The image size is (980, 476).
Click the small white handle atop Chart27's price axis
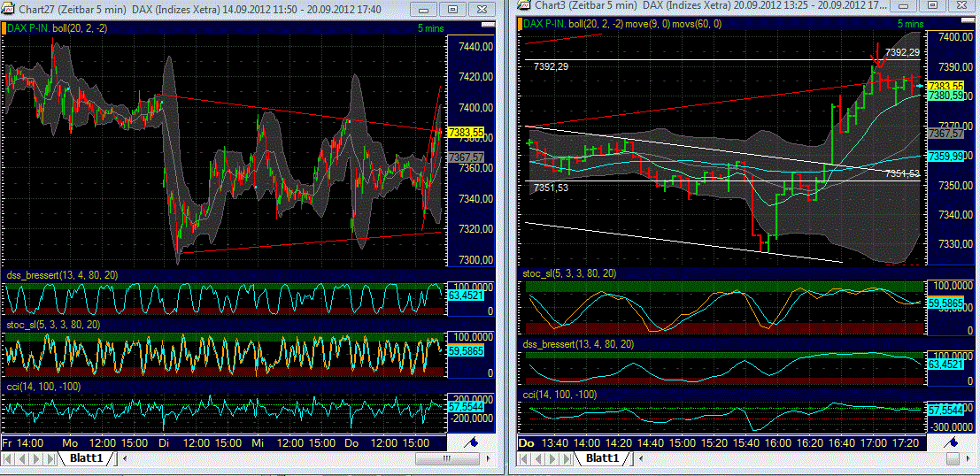point(488,24)
